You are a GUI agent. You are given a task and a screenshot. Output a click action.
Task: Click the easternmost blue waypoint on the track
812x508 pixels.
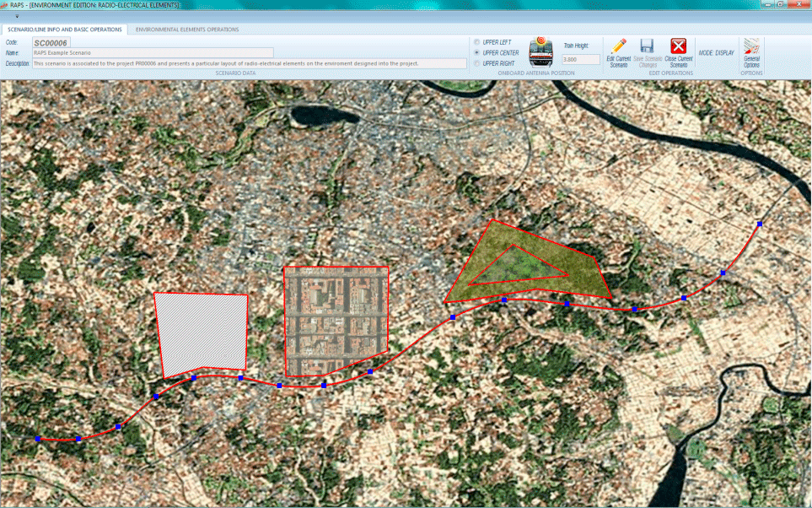(x=759, y=224)
